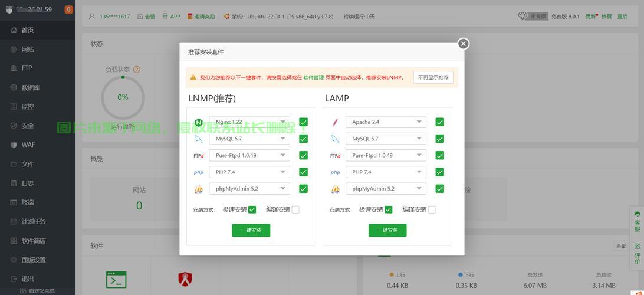The height and width of the screenshot is (295, 644).
Task: Open Apache 2.4 version dropdown
Action: [386, 122]
